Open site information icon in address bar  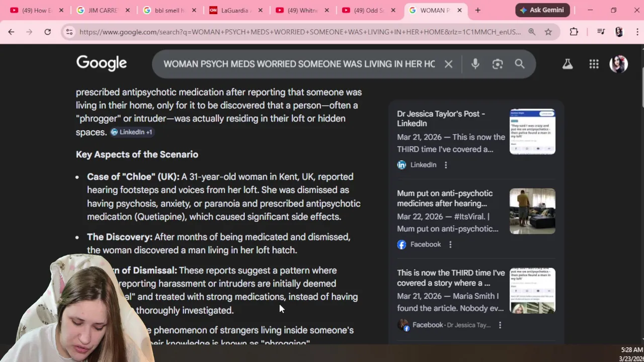pos(69,32)
